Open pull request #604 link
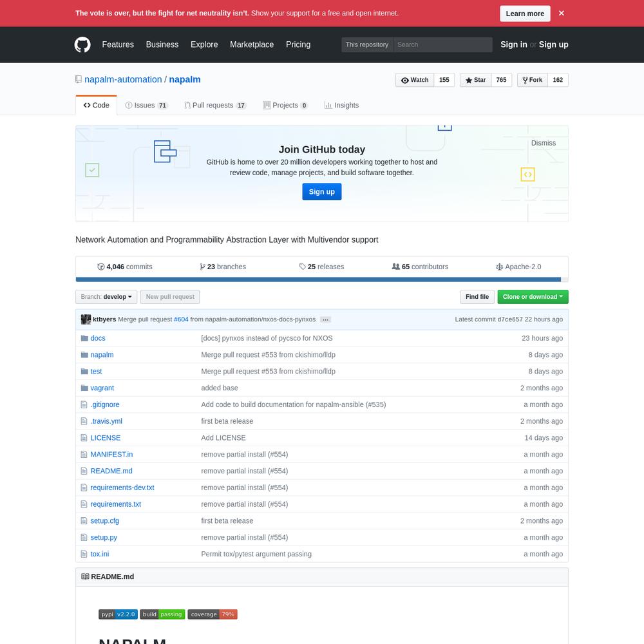644x644 pixels. pyautogui.click(x=181, y=319)
